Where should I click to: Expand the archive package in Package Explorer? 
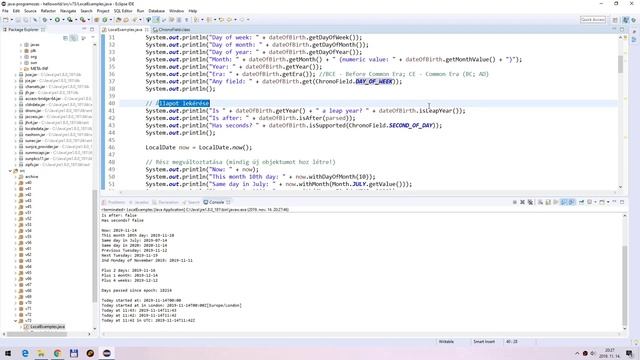(16, 177)
